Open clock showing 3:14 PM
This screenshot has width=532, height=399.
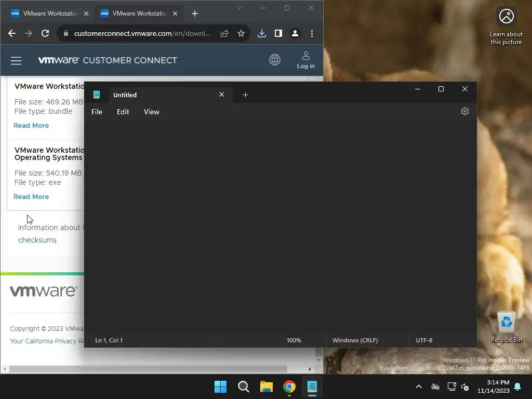[494, 387]
